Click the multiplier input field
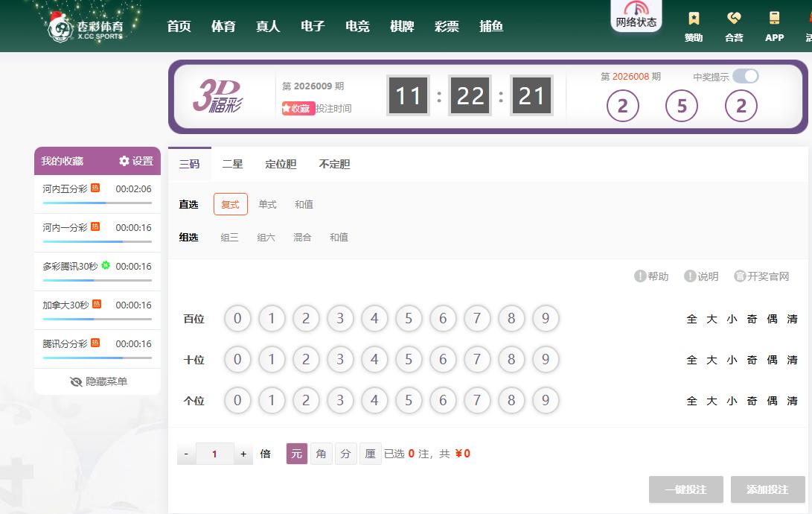812x514 pixels. [x=214, y=454]
